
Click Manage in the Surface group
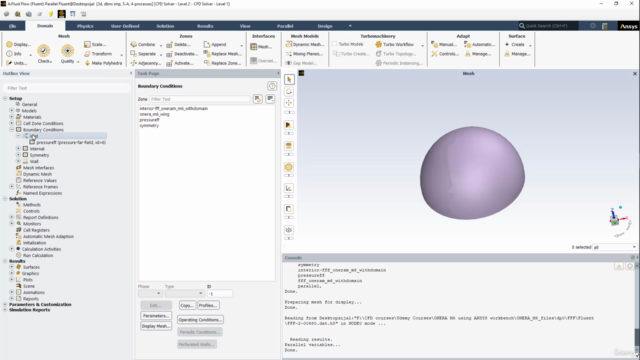click(517, 54)
